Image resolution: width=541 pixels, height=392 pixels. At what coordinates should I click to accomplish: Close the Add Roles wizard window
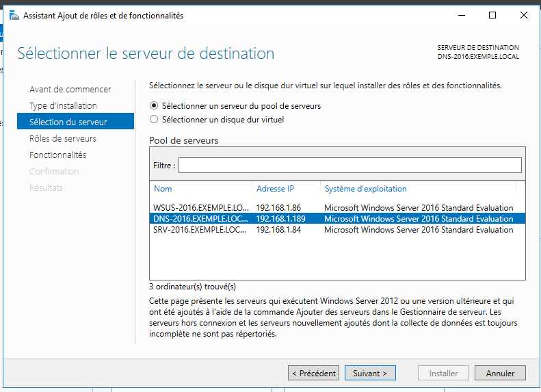pyautogui.click(x=523, y=16)
